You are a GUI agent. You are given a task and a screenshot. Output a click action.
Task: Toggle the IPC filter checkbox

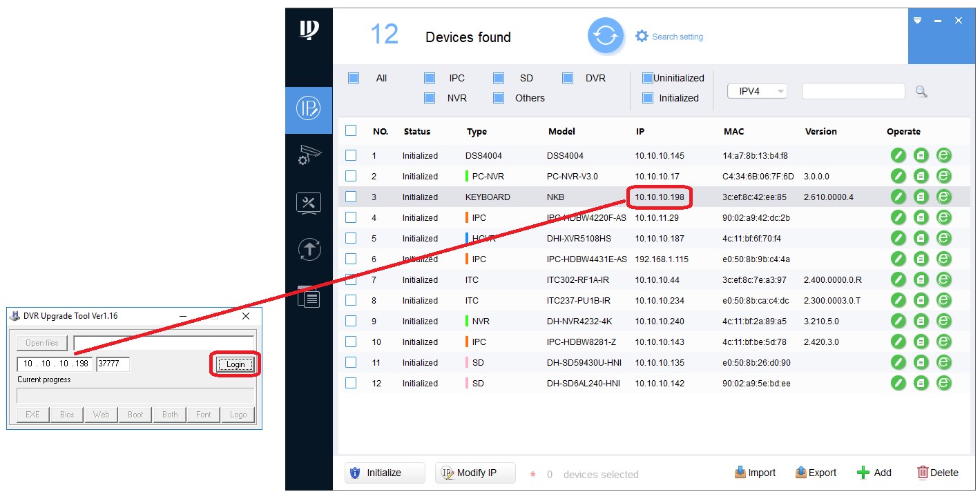click(x=430, y=78)
